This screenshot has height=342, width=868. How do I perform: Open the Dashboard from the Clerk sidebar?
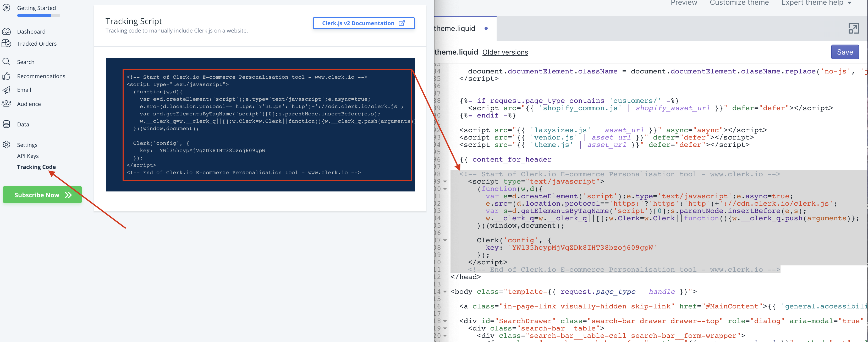[x=31, y=31]
